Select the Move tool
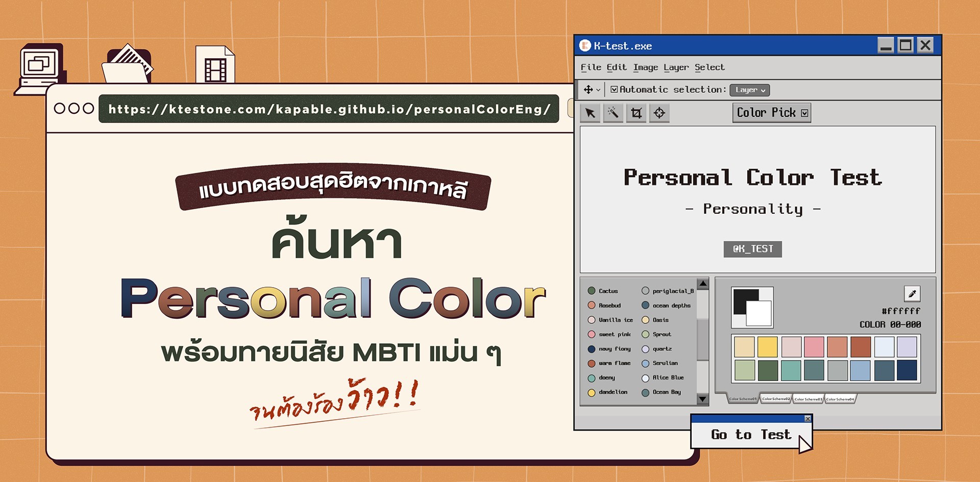980x482 pixels. click(x=588, y=89)
